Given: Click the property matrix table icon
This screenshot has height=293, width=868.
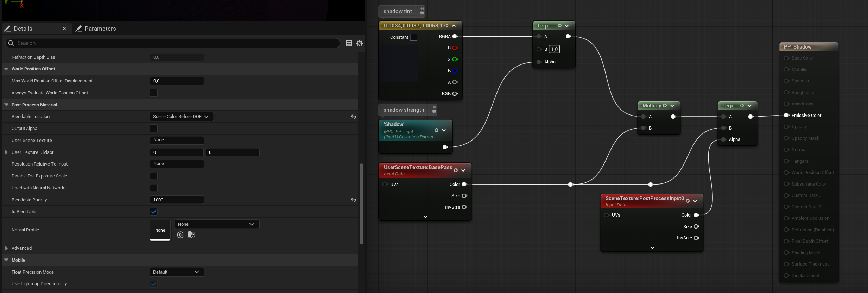Looking at the screenshot, I should [x=349, y=43].
